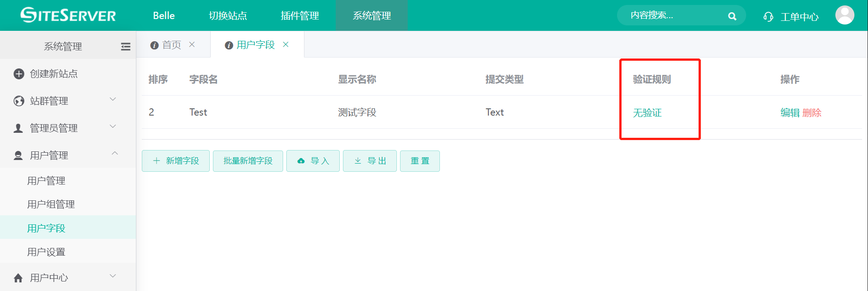Click the info icon on 用户字段 tab
Viewport: 868px width, 291px height.
tap(229, 45)
